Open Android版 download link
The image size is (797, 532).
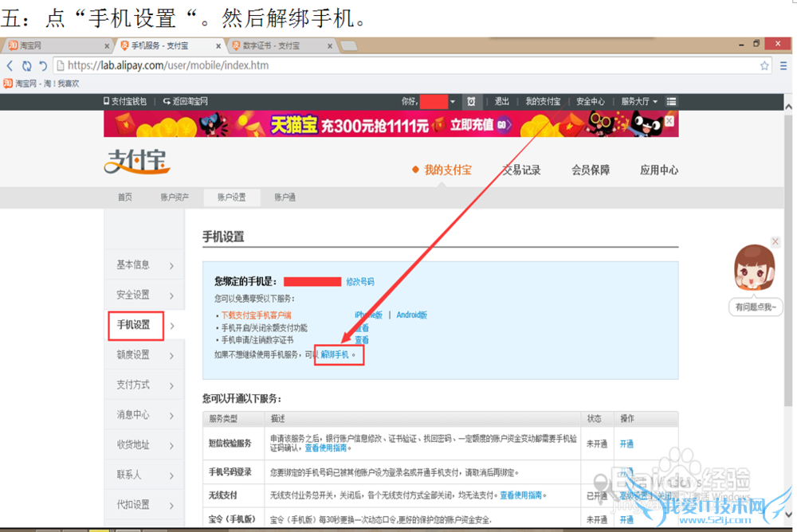pos(412,315)
